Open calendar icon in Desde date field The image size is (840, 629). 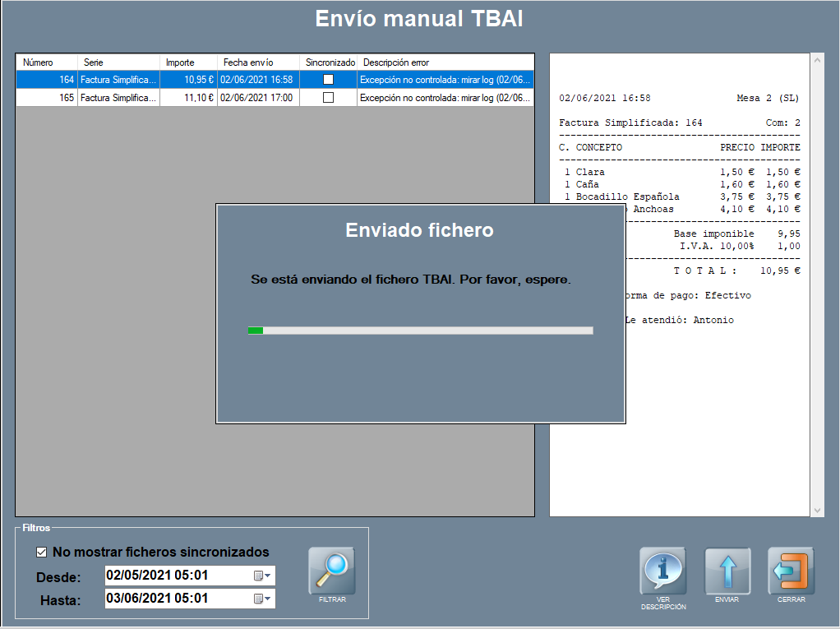tap(261, 576)
